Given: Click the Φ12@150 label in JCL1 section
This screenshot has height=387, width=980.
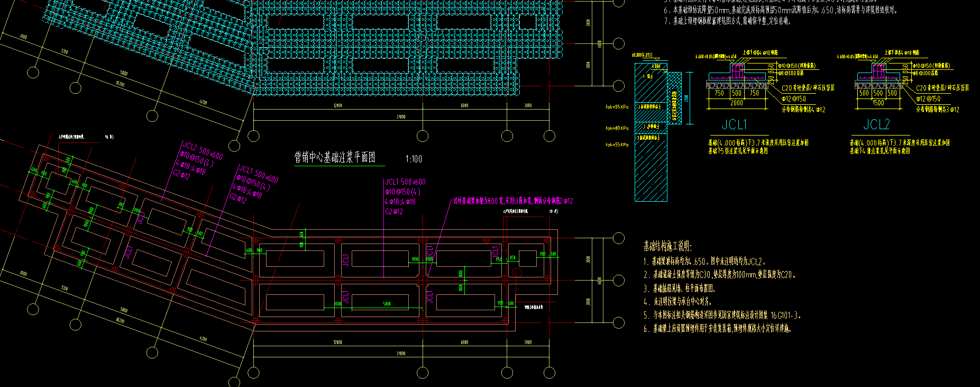Looking at the screenshot, I should pos(794,99).
